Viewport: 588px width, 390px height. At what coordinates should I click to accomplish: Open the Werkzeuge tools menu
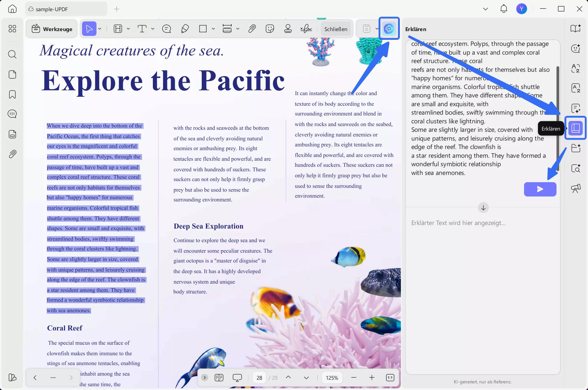click(52, 29)
